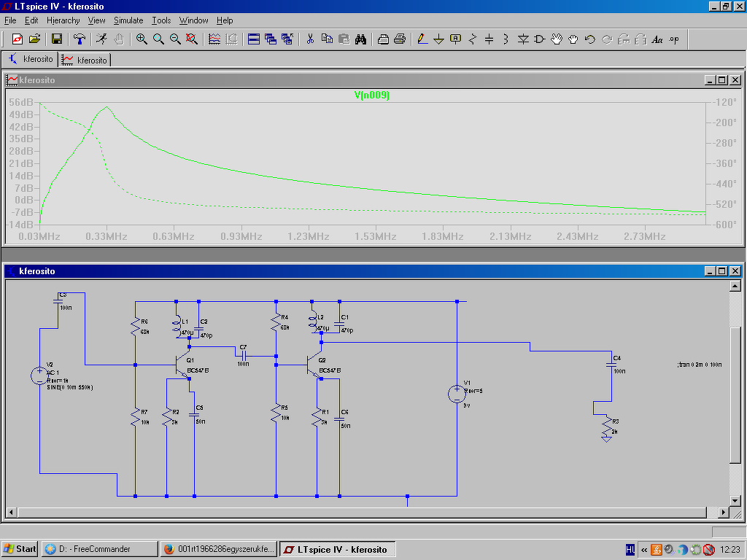Image resolution: width=747 pixels, height=560 pixels.
Task: Choose the Diode placement tool
Action: 523,39
